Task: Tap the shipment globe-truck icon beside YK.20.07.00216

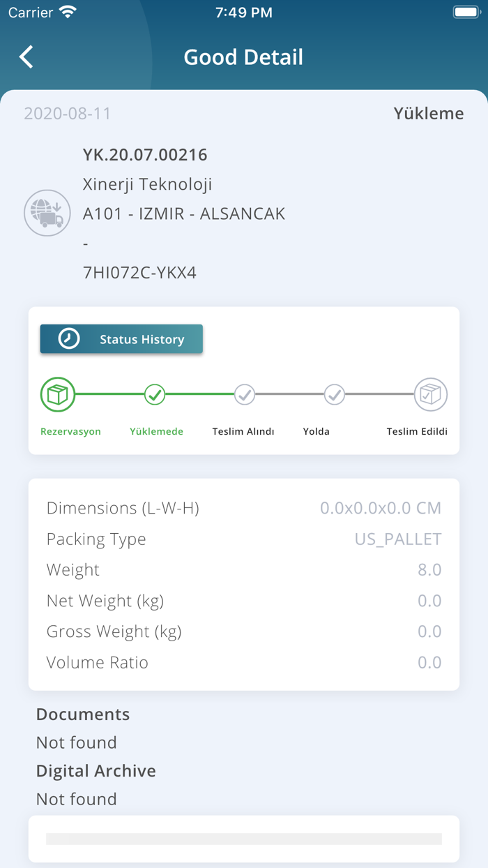Action: click(x=47, y=213)
